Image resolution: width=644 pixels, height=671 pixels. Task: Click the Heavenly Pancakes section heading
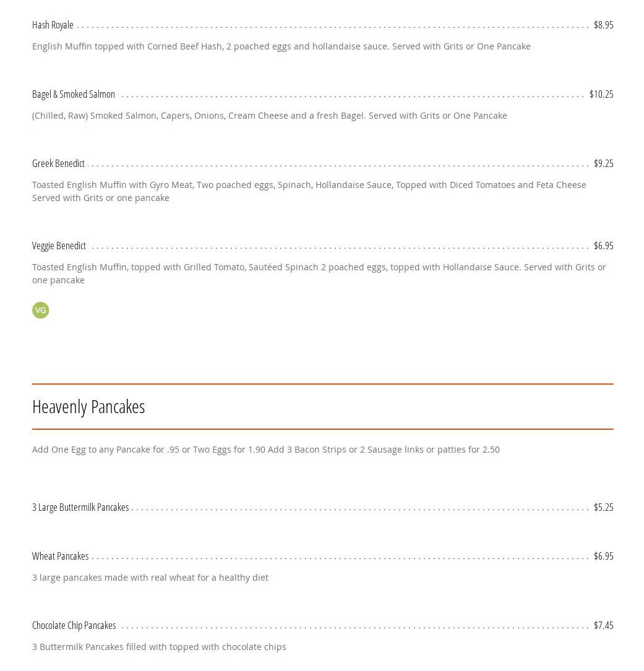[x=88, y=406]
